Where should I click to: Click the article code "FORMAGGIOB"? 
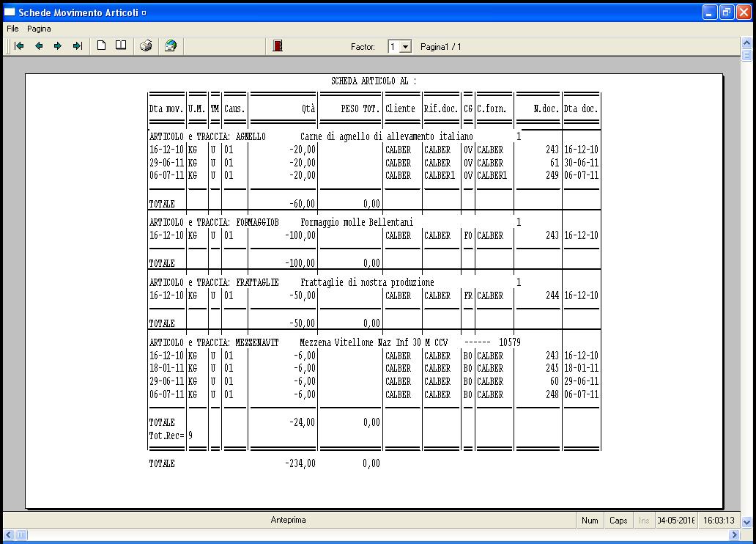pyautogui.click(x=257, y=223)
